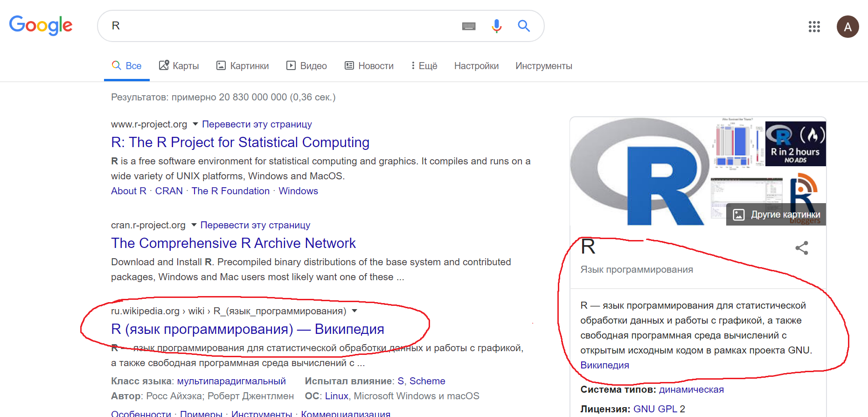Screen dimensions: 868x417
Task: Open R Project for Statistical Computing result
Action: click(x=240, y=142)
